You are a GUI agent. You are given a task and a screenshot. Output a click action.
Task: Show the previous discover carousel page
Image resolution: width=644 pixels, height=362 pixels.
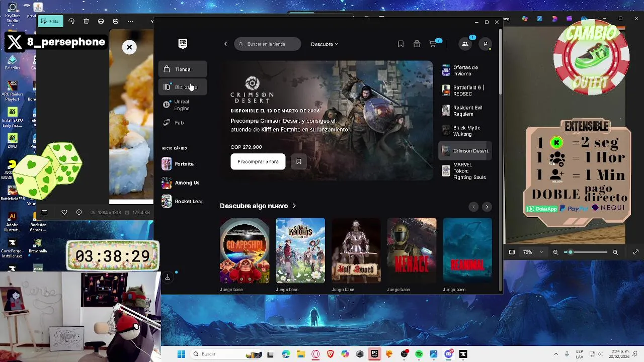[473, 207]
